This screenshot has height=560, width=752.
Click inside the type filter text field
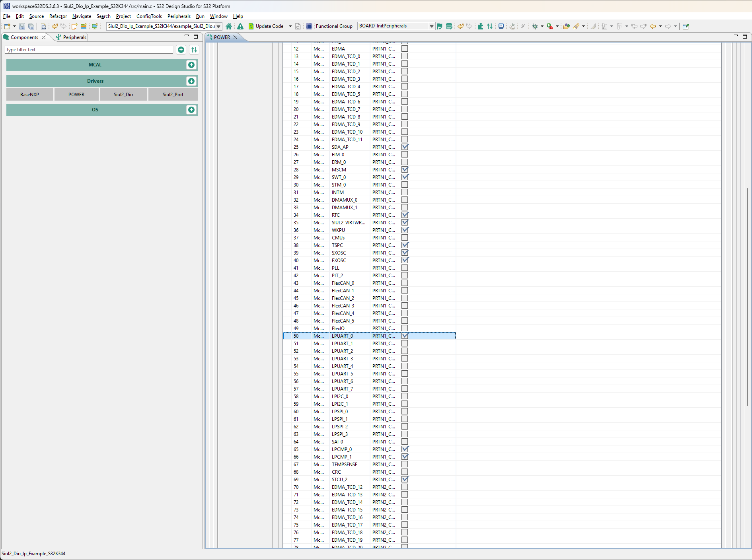coord(88,49)
